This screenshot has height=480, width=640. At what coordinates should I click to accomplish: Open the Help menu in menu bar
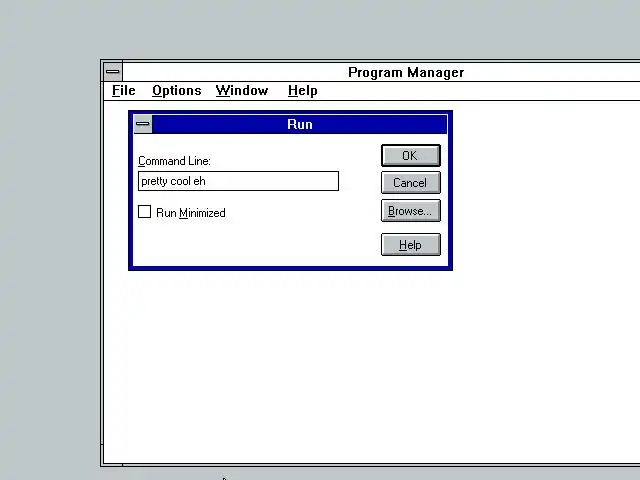click(302, 90)
